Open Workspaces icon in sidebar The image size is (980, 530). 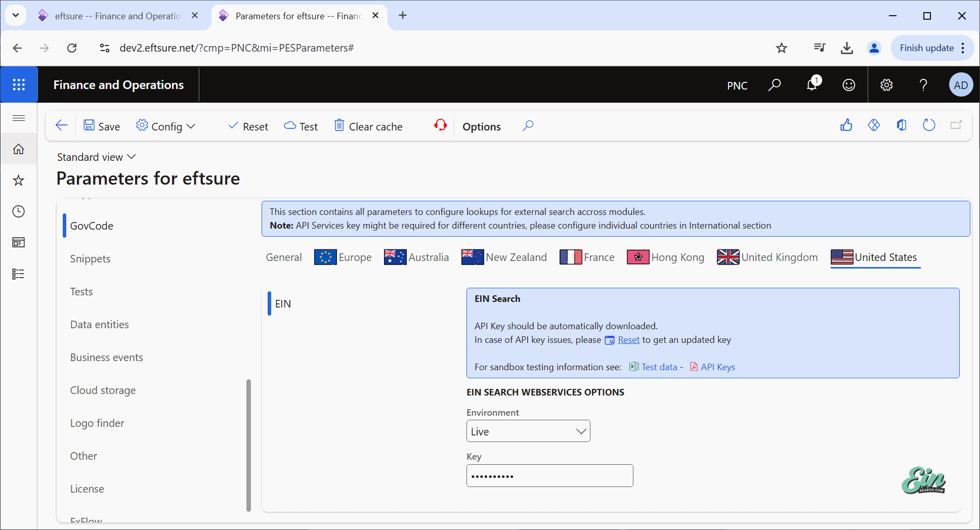point(19,243)
